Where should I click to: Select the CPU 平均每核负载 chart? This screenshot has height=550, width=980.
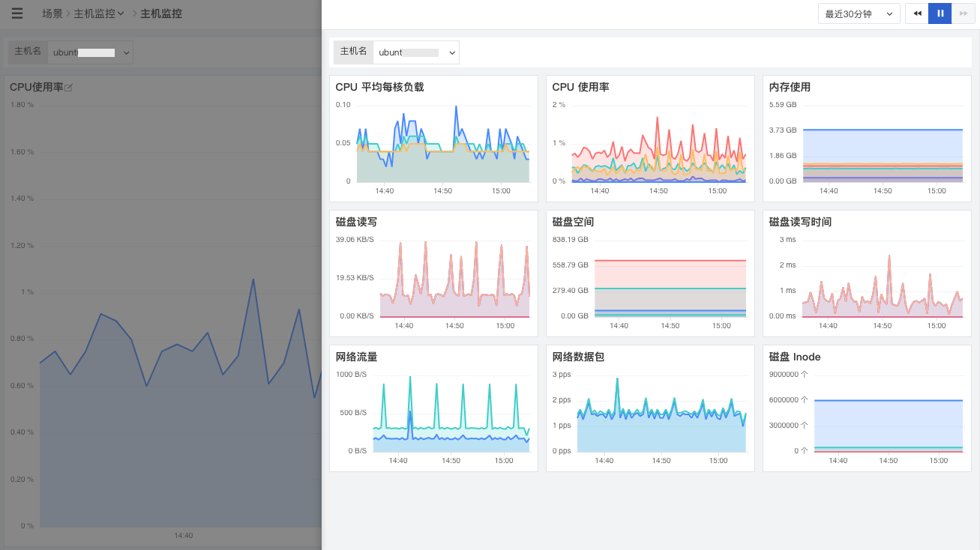(433, 139)
